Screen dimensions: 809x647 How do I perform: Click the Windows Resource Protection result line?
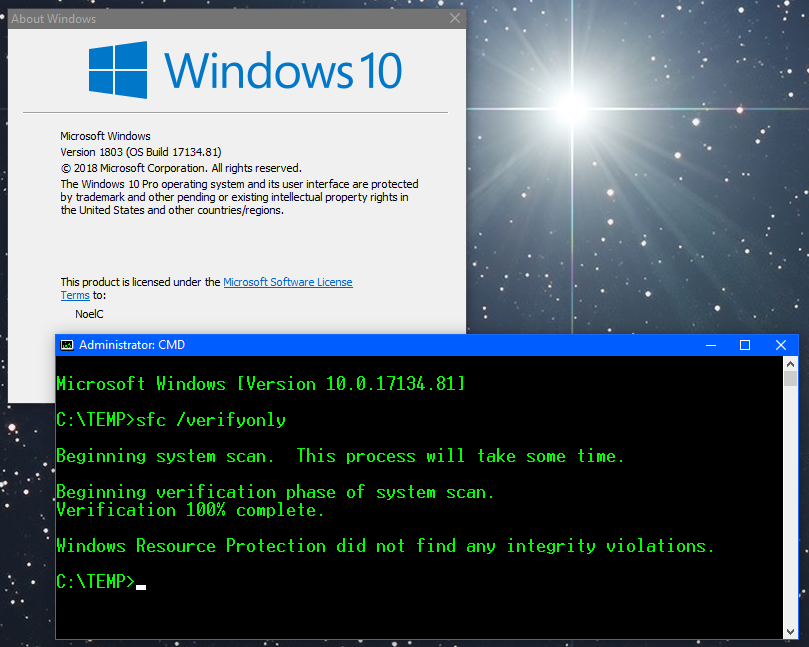(x=385, y=546)
